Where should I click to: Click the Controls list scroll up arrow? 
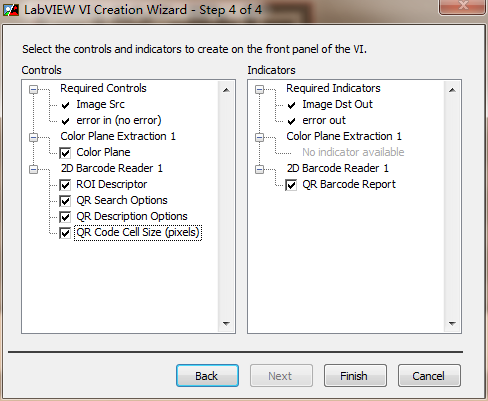click(x=226, y=90)
